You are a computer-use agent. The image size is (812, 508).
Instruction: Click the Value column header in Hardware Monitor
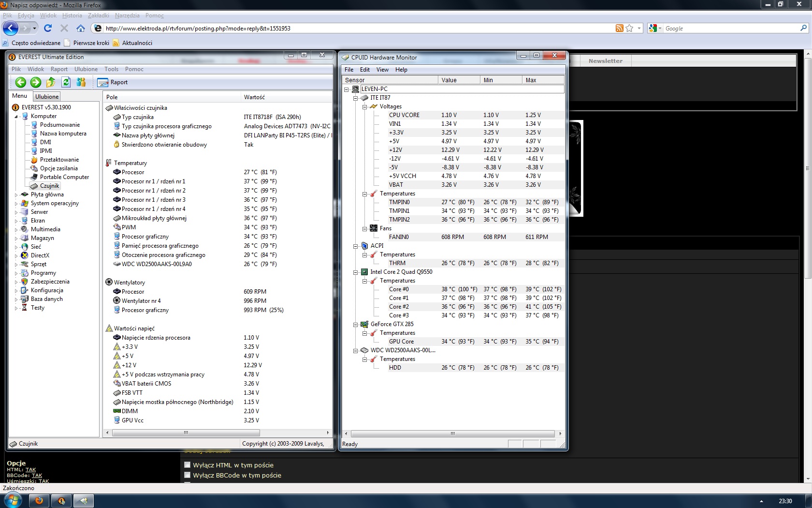click(x=459, y=80)
